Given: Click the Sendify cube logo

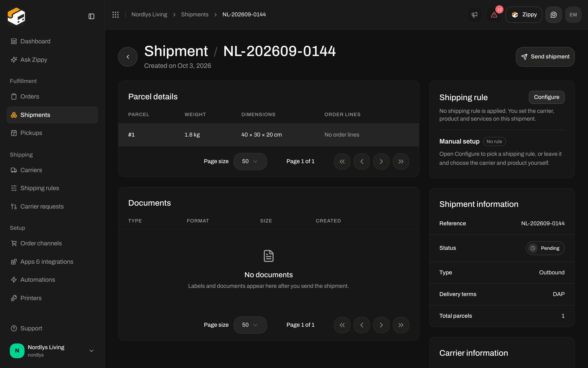Looking at the screenshot, I should coord(16,16).
